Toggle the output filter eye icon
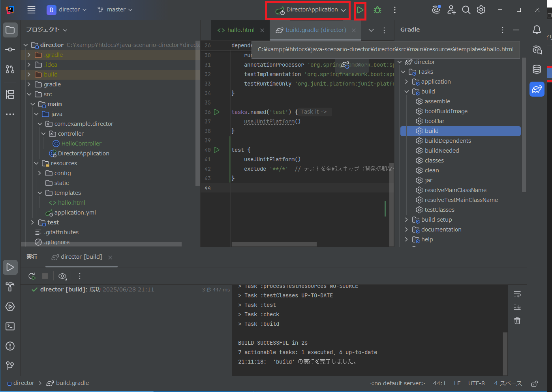The height and width of the screenshot is (392, 552). tap(62, 276)
